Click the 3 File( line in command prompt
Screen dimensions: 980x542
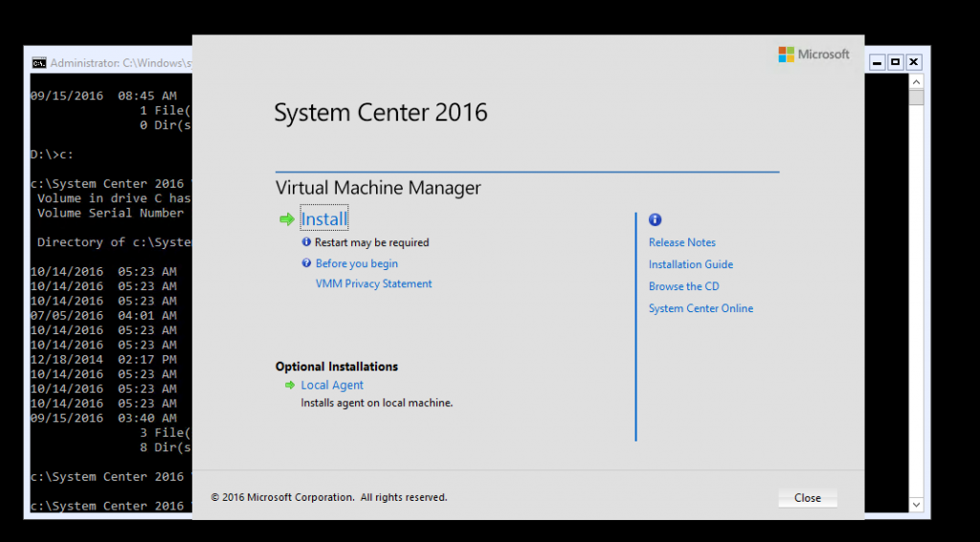tap(166, 433)
